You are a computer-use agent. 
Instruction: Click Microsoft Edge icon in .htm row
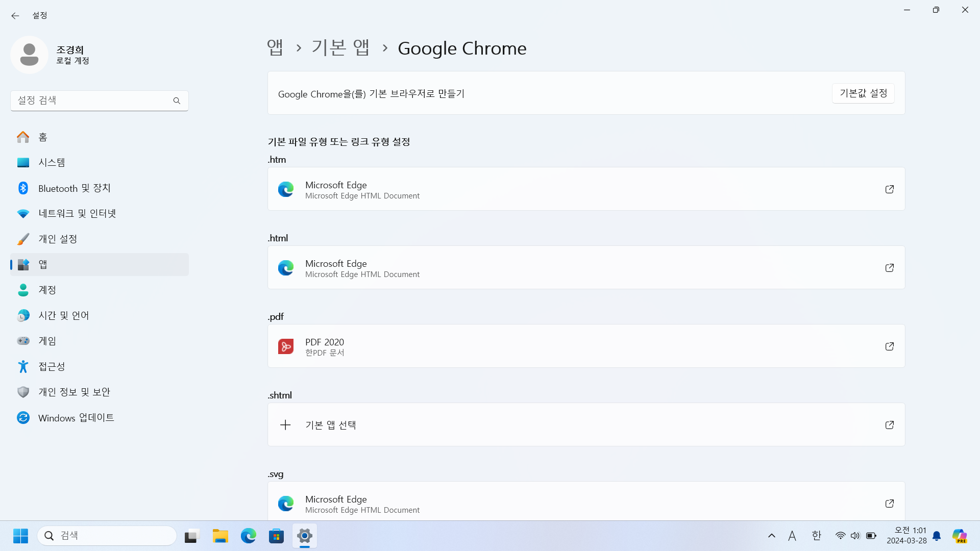[x=286, y=189]
